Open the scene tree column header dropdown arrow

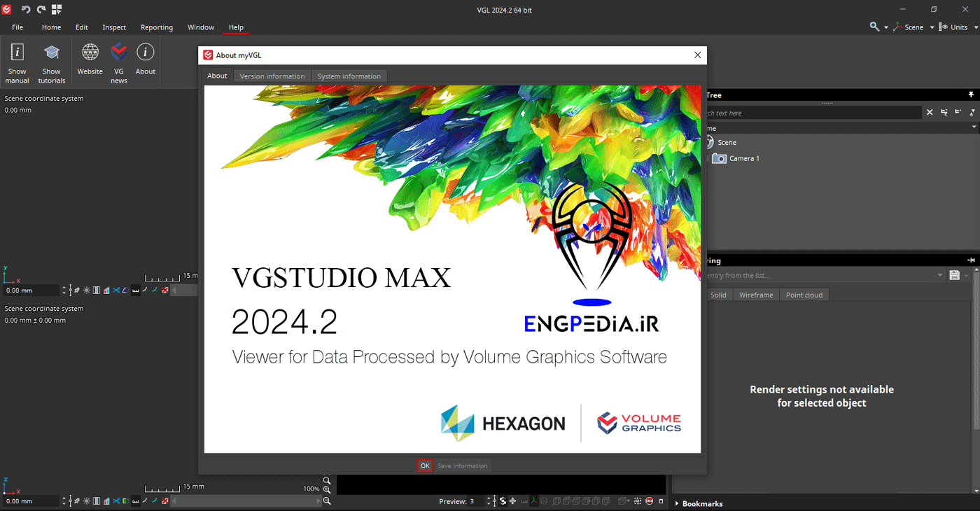[974, 128]
